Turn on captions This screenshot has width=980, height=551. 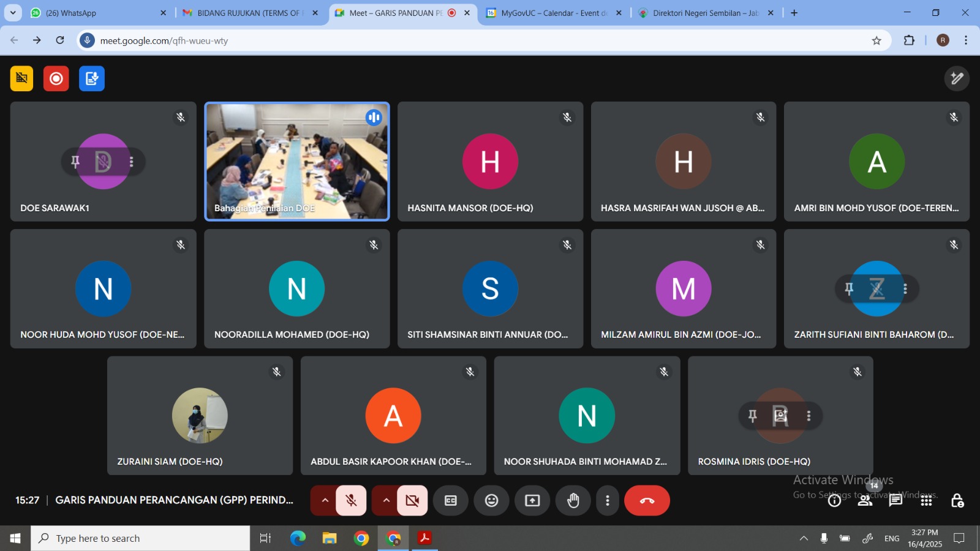(x=451, y=501)
